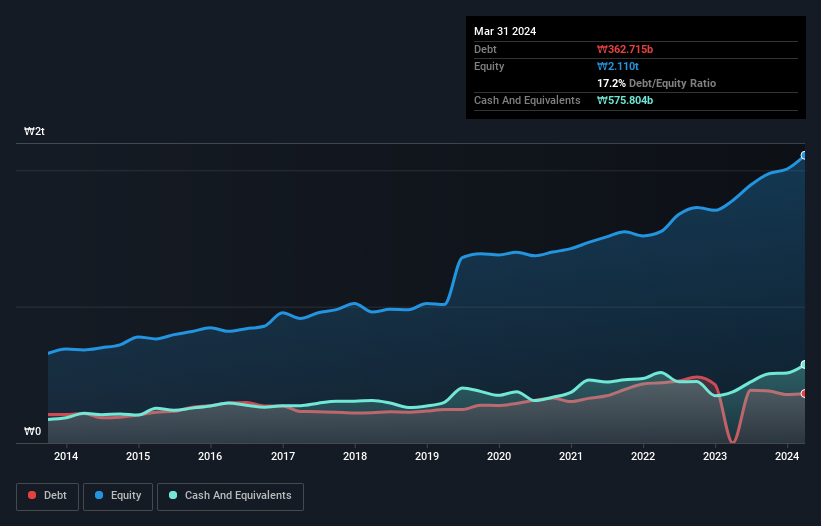Click the Debt label in tooltip
The image size is (821, 526).
click(485, 49)
